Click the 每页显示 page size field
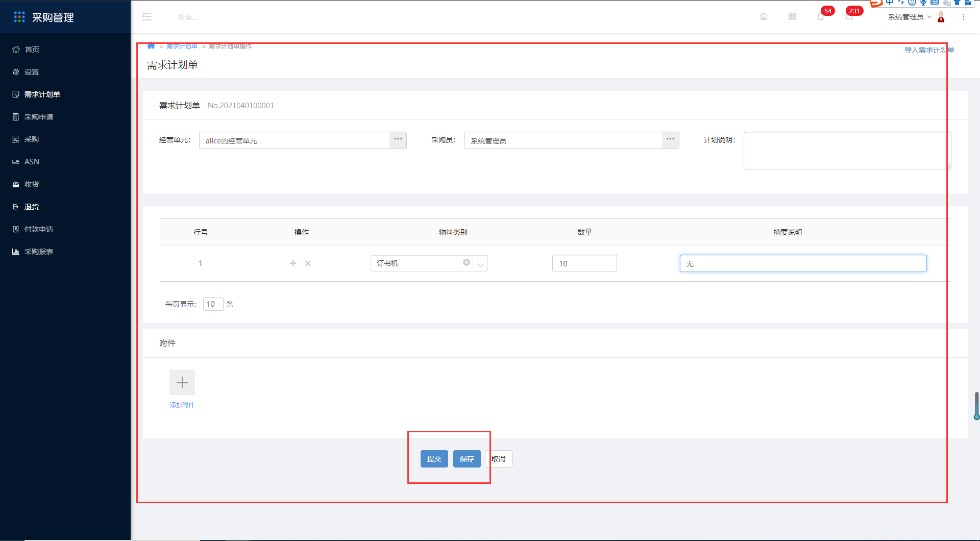980x541 pixels. coord(213,304)
